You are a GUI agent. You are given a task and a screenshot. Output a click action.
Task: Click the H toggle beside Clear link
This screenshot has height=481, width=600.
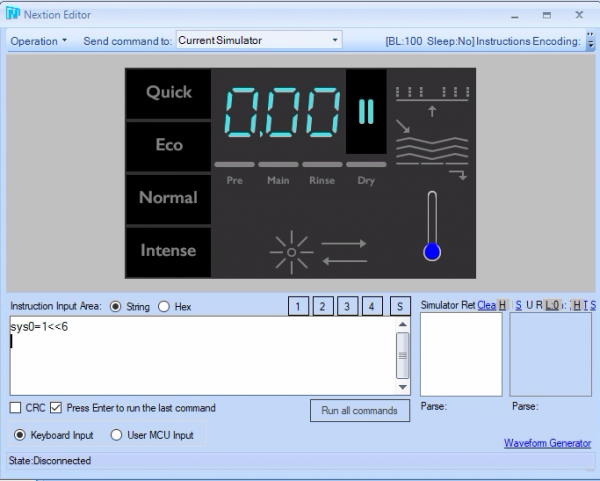click(x=502, y=305)
